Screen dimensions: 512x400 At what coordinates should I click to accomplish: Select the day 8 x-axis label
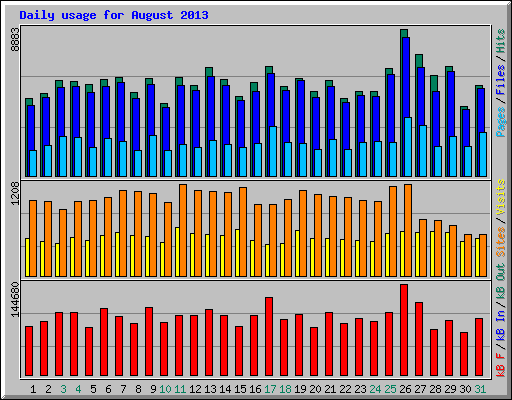click(x=138, y=389)
